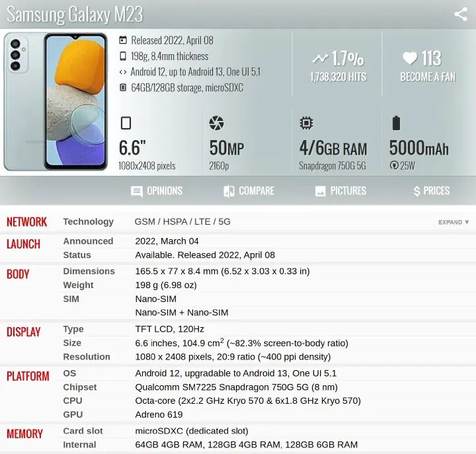This screenshot has height=454, width=476.
Task: Expand the Network section details
Action: [454, 222]
